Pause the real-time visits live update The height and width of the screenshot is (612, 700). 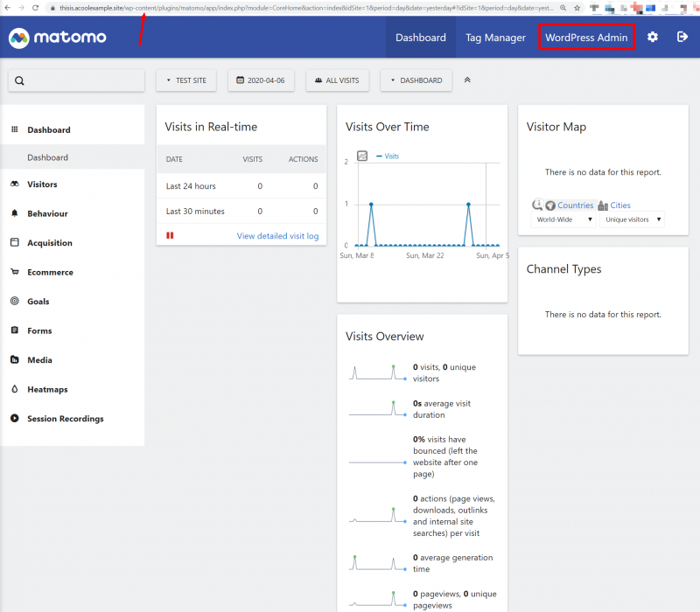coord(170,235)
